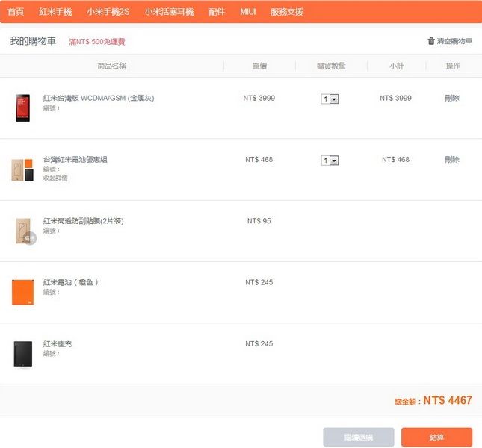Open the 配件 accessories menu item
This screenshot has width=482, height=448.
click(x=217, y=12)
